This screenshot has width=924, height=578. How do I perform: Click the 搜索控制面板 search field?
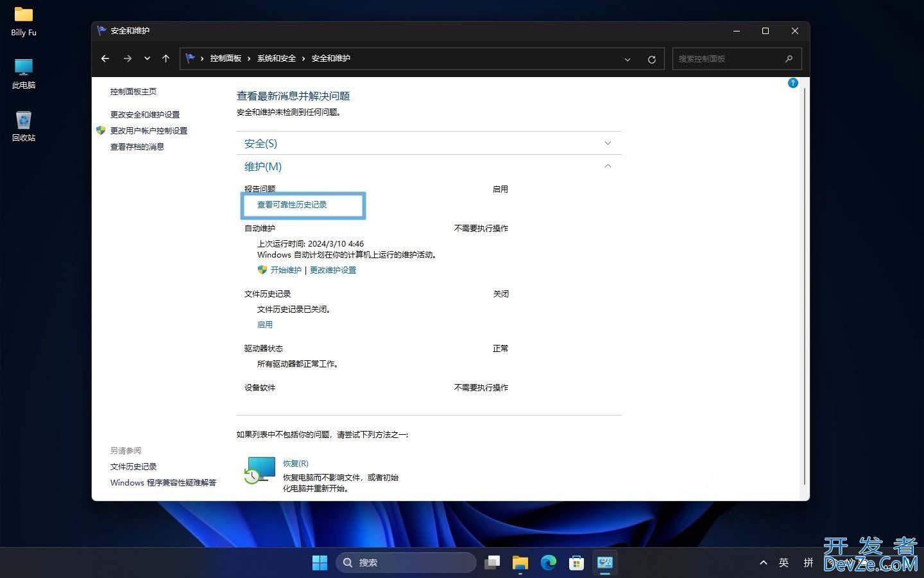click(x=737, y=58)
